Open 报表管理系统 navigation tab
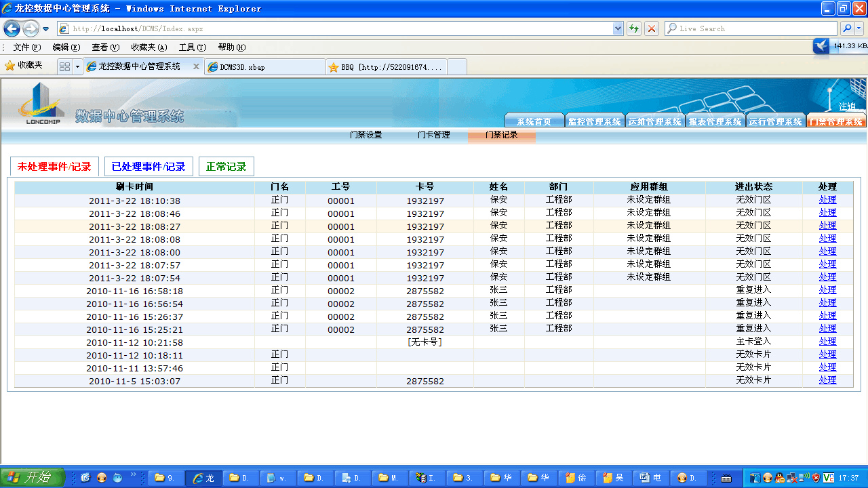Image resolution: width=868 pixels, height=488 pixels. (x=715, y=121)
